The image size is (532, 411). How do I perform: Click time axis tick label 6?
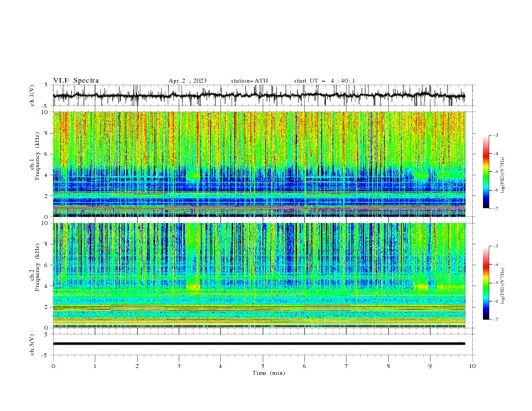[304, 366]
